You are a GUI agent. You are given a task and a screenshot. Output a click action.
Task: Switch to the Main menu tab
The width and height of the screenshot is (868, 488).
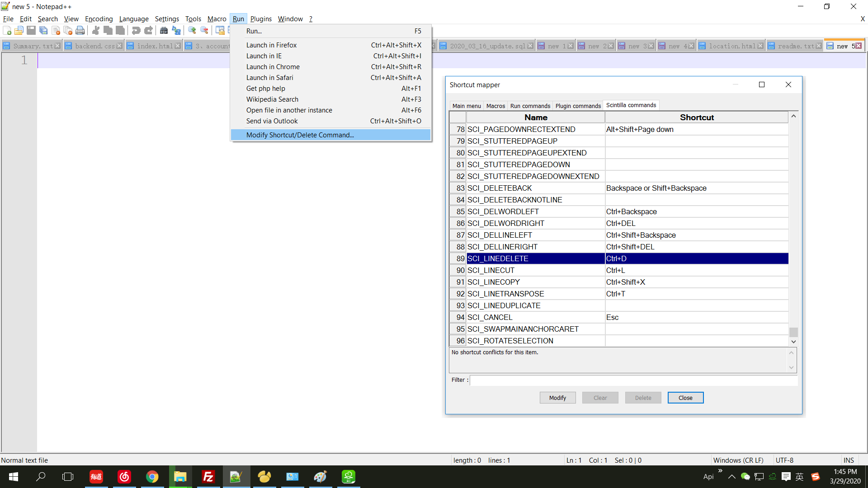coord(467,106)
